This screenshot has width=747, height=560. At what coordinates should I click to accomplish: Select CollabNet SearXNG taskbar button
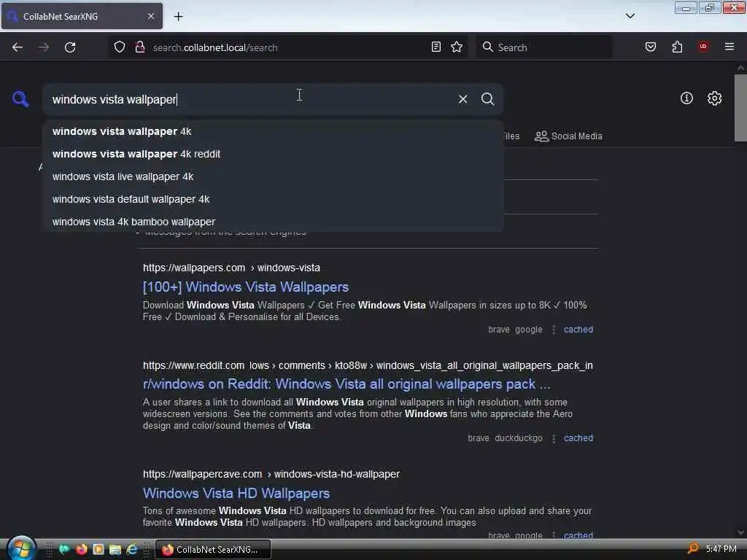214,550
